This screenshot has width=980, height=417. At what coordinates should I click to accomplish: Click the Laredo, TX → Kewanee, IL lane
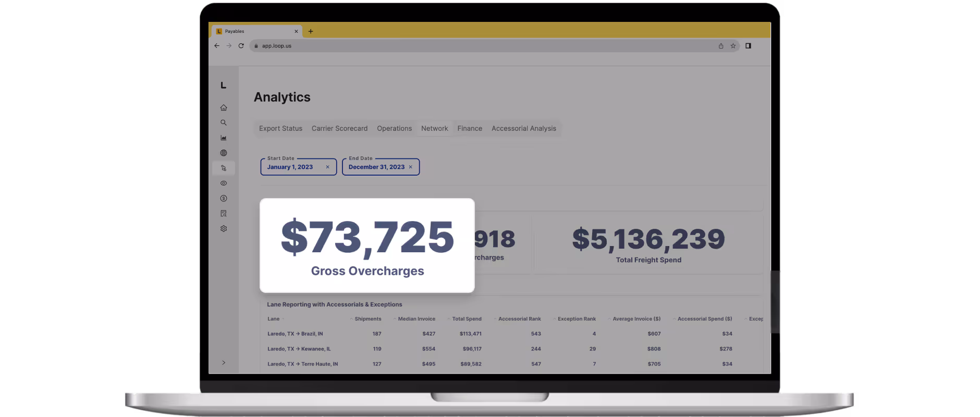point(299,349)
